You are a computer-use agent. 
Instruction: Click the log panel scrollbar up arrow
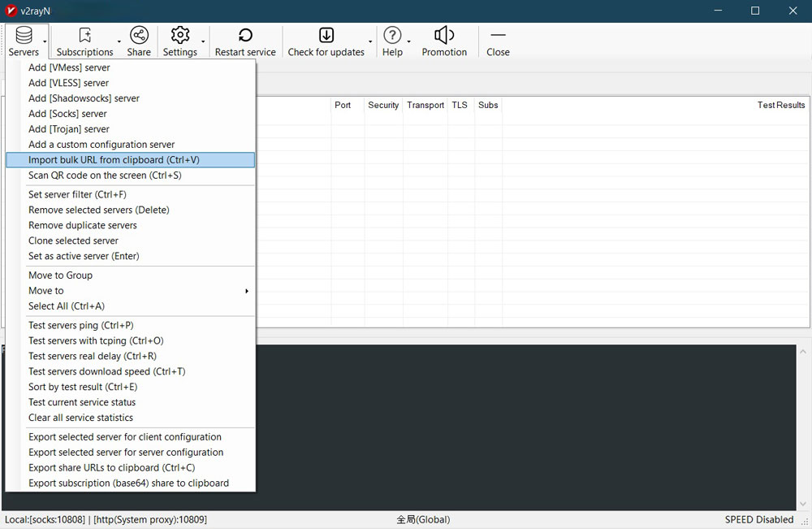click(x=804, y=353)
